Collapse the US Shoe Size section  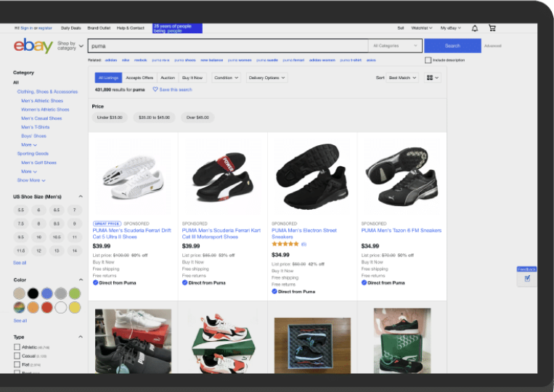click(x=81, y=196)
